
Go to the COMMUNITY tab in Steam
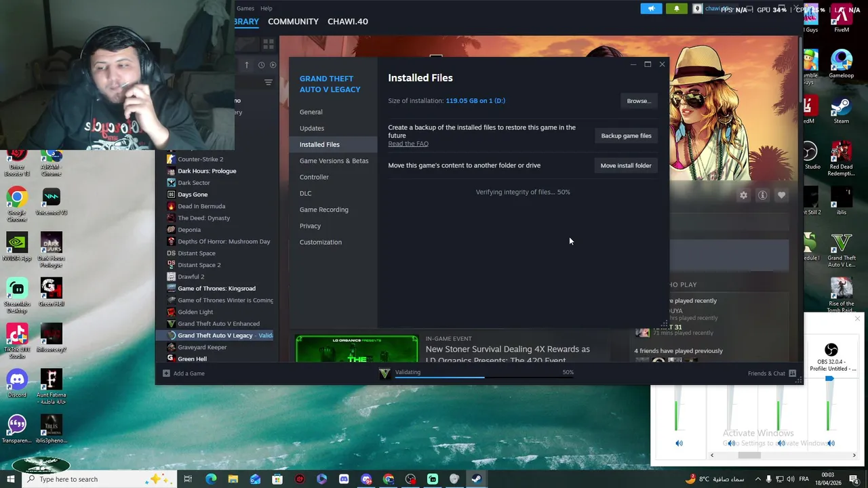(x=293, y=22)
